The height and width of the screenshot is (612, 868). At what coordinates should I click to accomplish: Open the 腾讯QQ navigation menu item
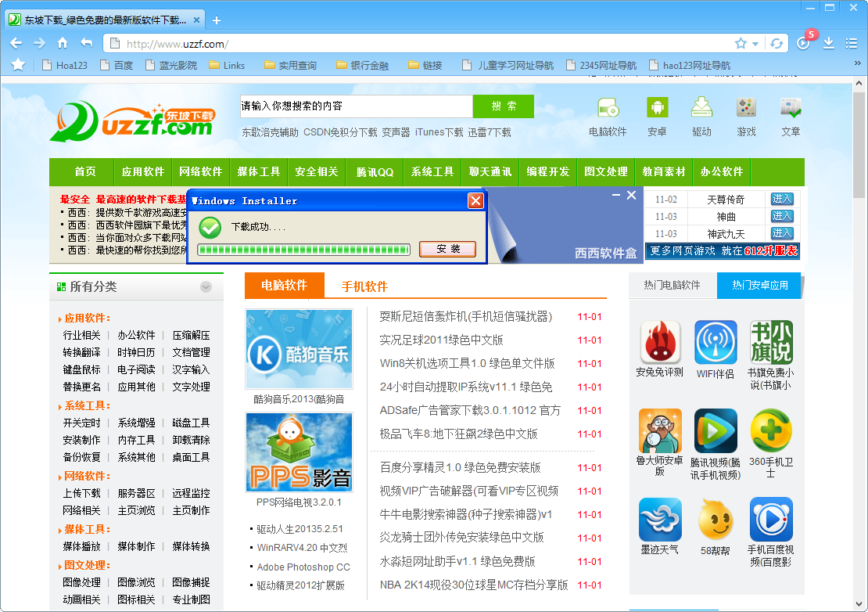[x=375, y=171]
